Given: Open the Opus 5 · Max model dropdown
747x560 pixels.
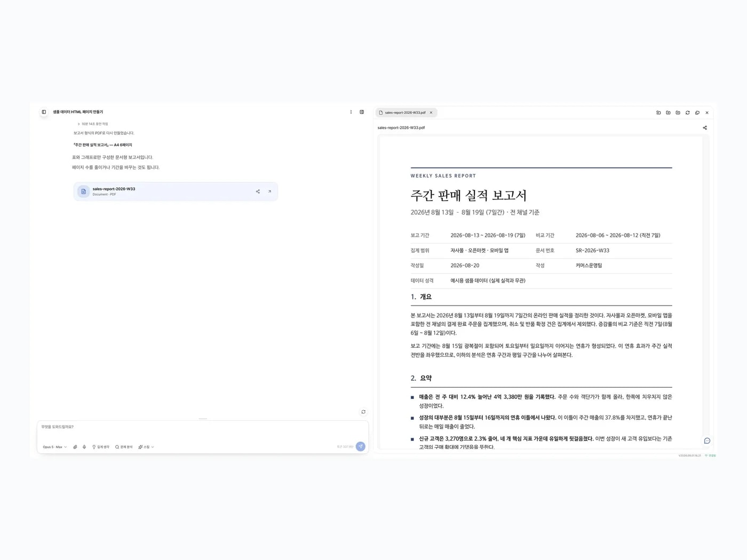Looking at the screenshot, I should point(55,447).
